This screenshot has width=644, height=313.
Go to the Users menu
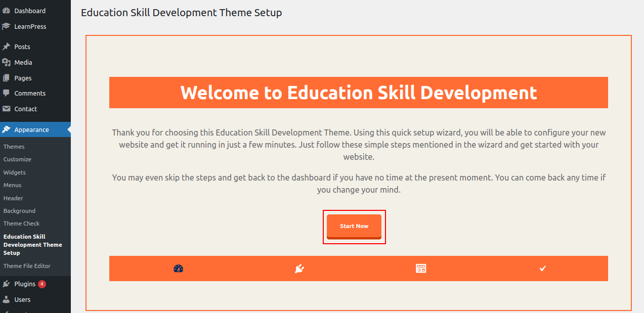click(22, 299)
